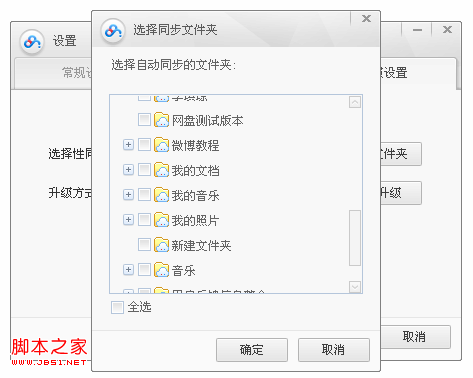Click 取消 in the folder dialog
This screenshot has width=473, height=378.
pos(334,350)
